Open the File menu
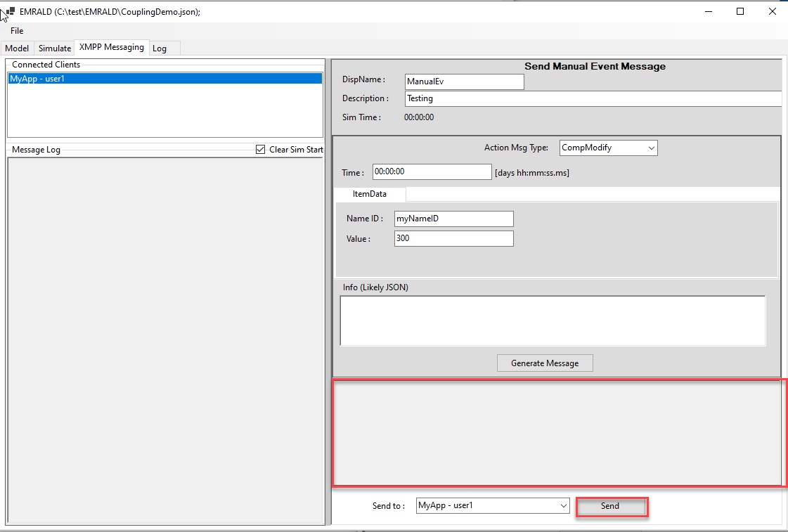 (x=17, y=31)
